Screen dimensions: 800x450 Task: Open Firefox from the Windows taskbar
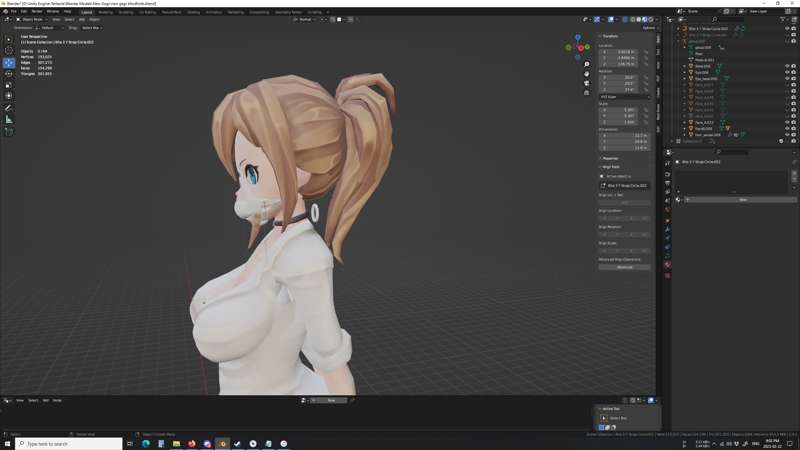pos(192,444)
